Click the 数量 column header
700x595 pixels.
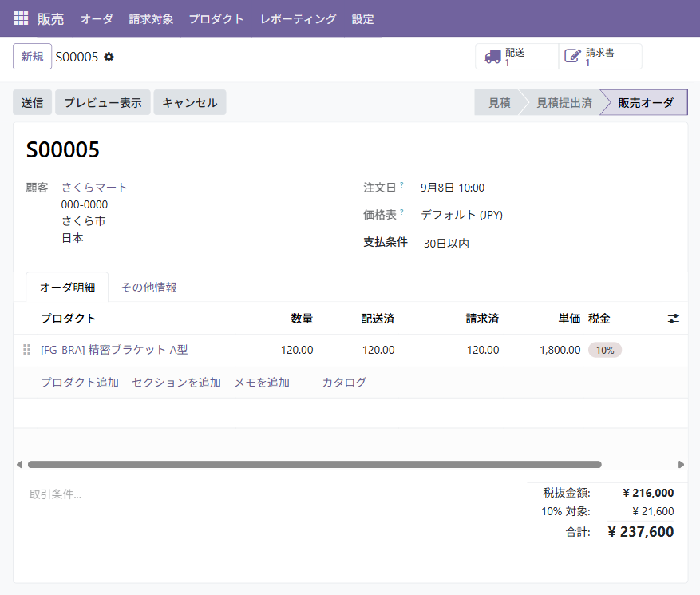tap(302, 319)
